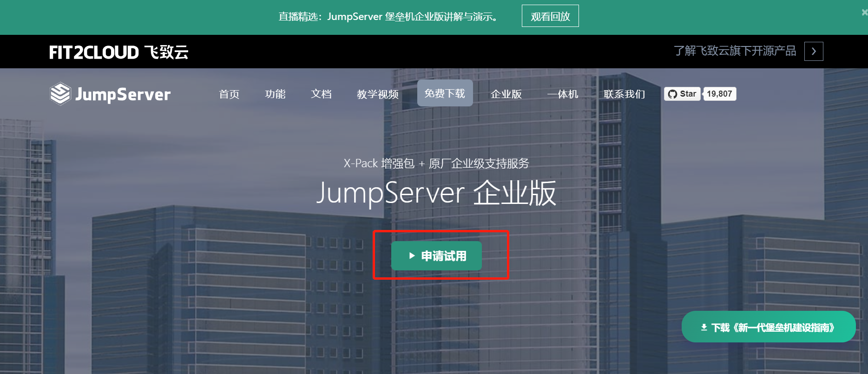The height and width of the screenshot is (374, 868).
Task: Open the 一体机 nav item
Action: [x=563, y=94]
